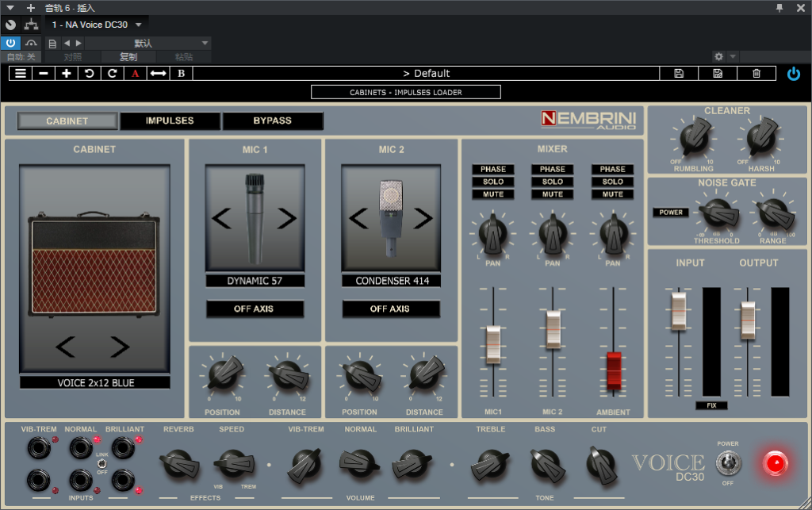This screenshot has height=510, width=812.
Task: Click the Voice 2x12 Blue cabinet image
Action: (94, 264)
